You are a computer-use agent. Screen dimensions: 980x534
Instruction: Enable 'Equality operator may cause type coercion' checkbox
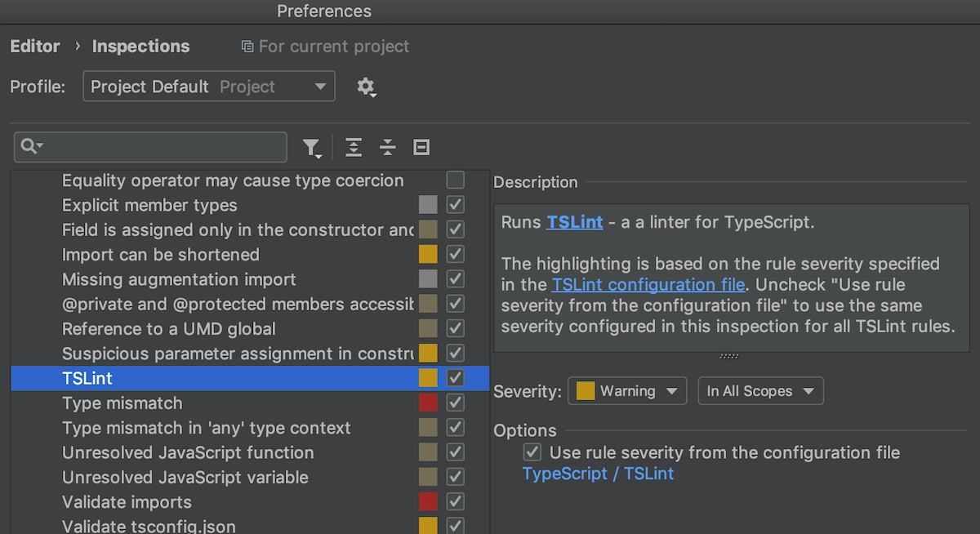[456, 180]
